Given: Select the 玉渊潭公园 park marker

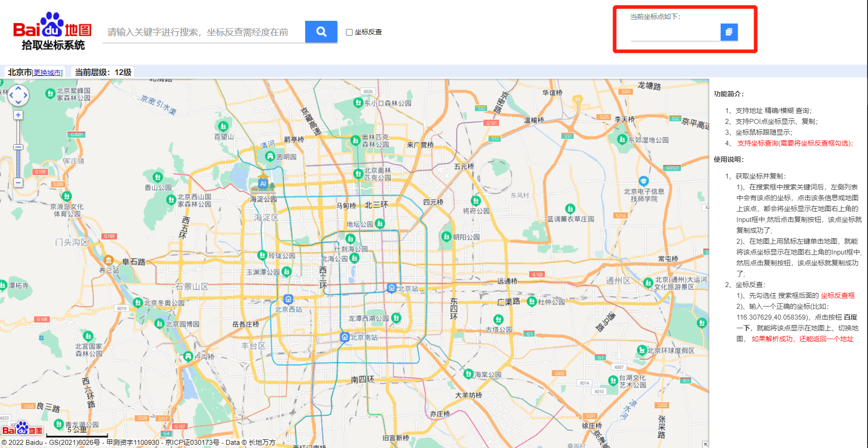Looking at the screenshot, I should 286,272.
